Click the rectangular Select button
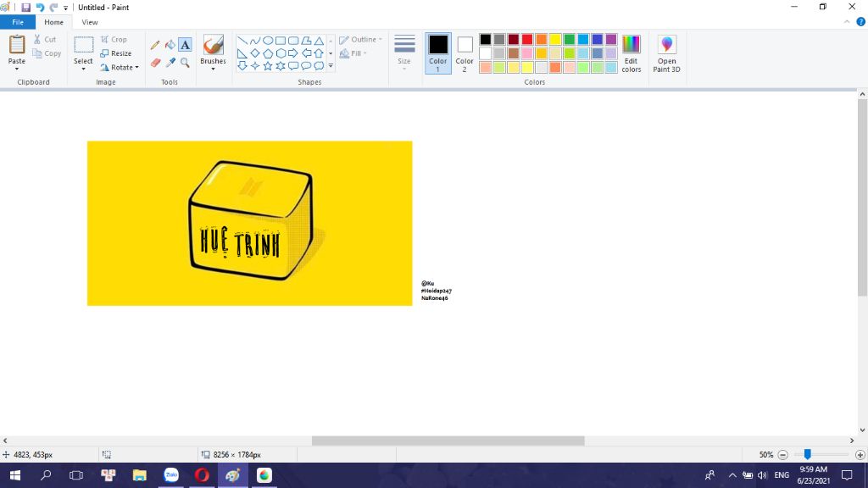The image size is (868, 488). (84, 46)
